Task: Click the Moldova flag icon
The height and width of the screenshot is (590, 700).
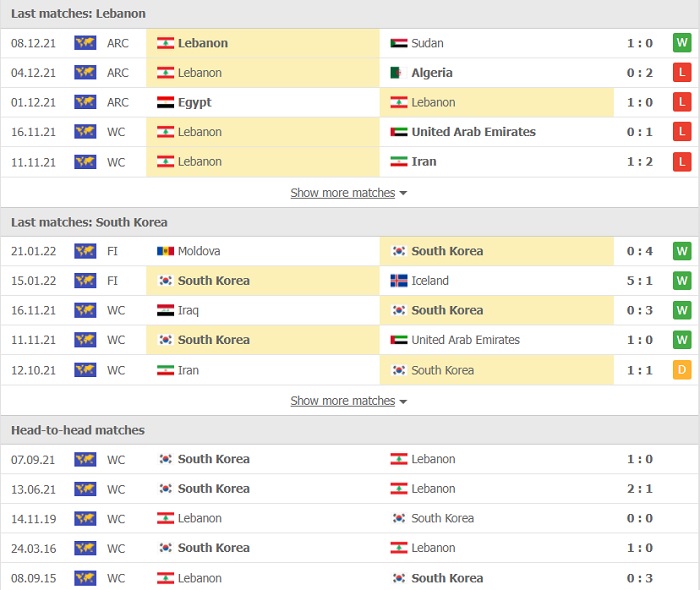Action: coord(165,251)
